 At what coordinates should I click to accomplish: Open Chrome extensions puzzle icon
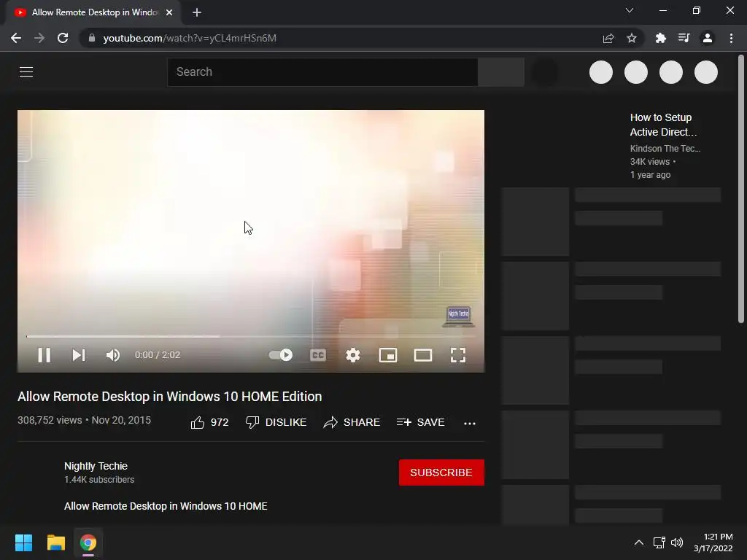click(x=660, y=38)
